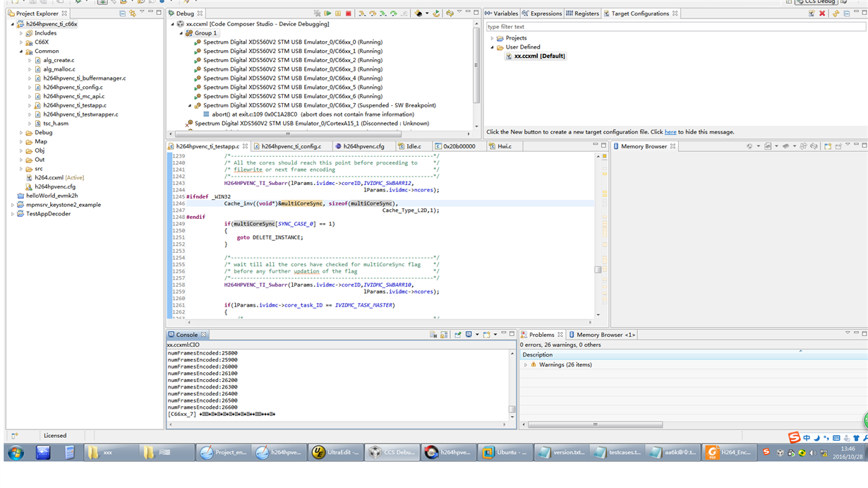
Task: Open UltraEdit from the taskbar
Action: coord(336,453)
